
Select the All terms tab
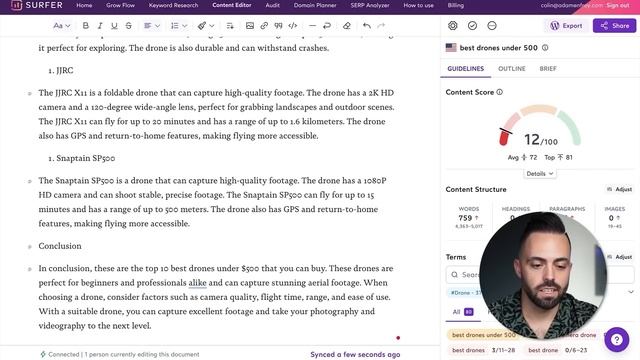[463, 312]
